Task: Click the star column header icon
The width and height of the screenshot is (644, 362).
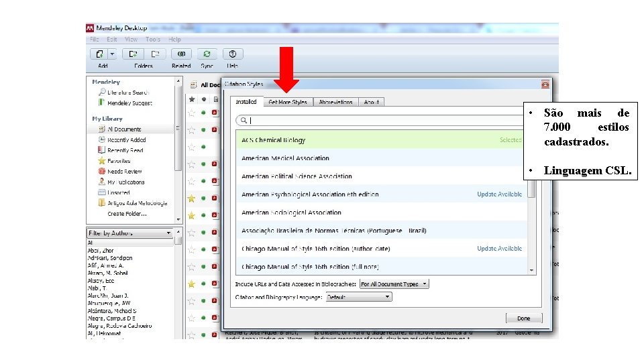Action: (x=191, y=99)
